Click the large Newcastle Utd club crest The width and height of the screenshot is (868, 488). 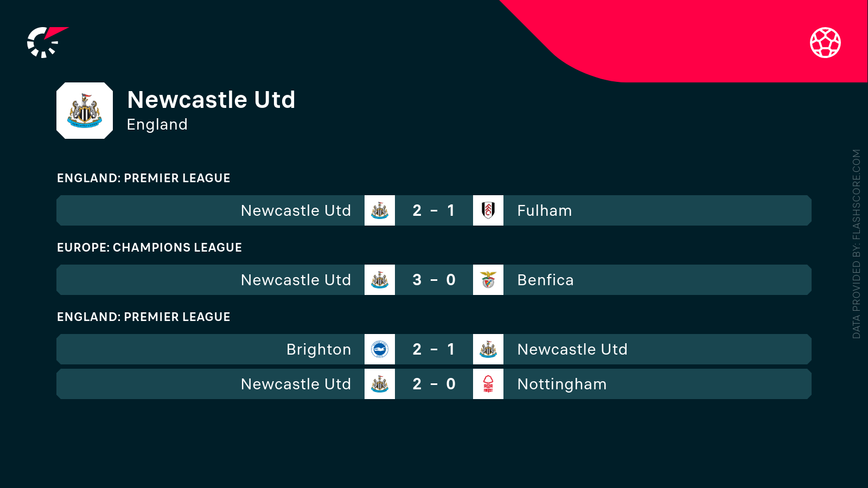tap(85, 111)
